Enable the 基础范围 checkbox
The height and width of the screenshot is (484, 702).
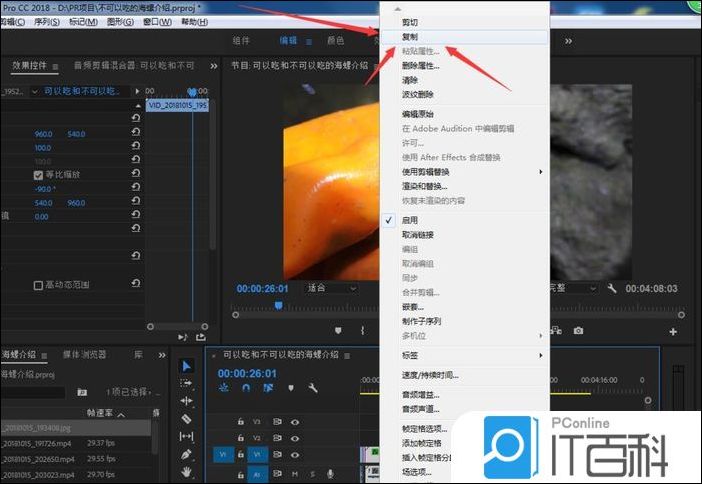pyautogui.click(x=38, y=285)
